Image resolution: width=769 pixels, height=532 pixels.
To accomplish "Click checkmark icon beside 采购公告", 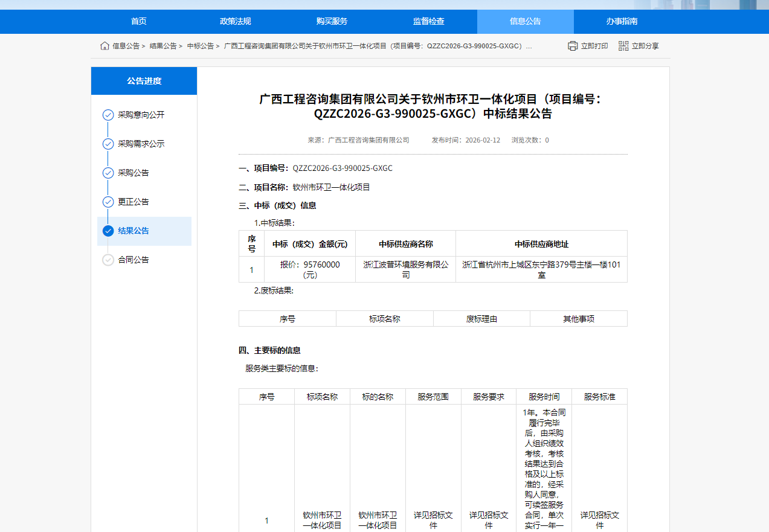I will (108, 173).
